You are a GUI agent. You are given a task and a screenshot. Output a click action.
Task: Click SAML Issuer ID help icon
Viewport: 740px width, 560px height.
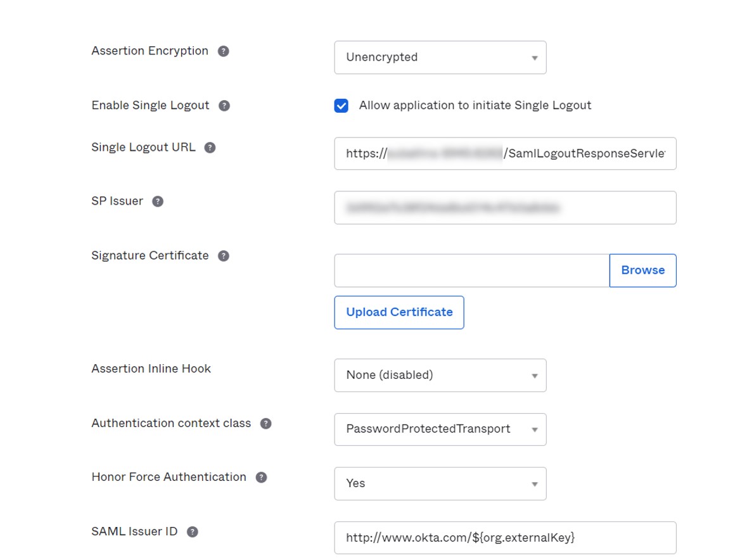pos(193,532)
